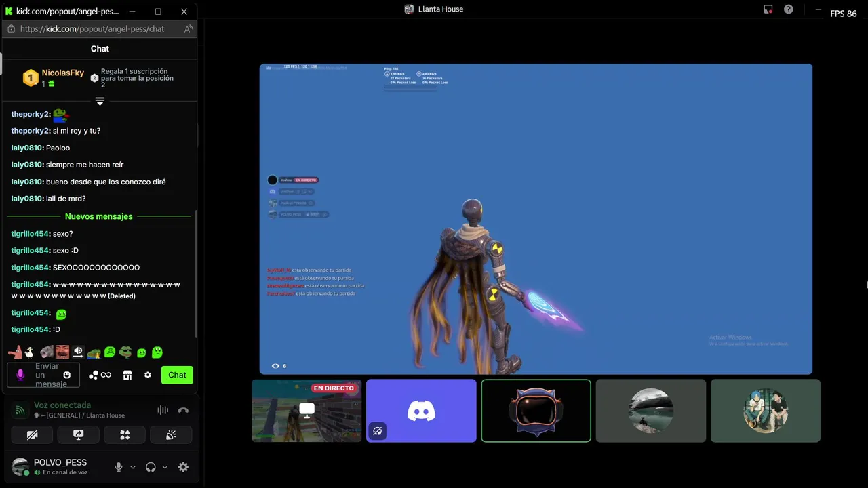Choose the speaker volume emote

[x=78, y=352]
